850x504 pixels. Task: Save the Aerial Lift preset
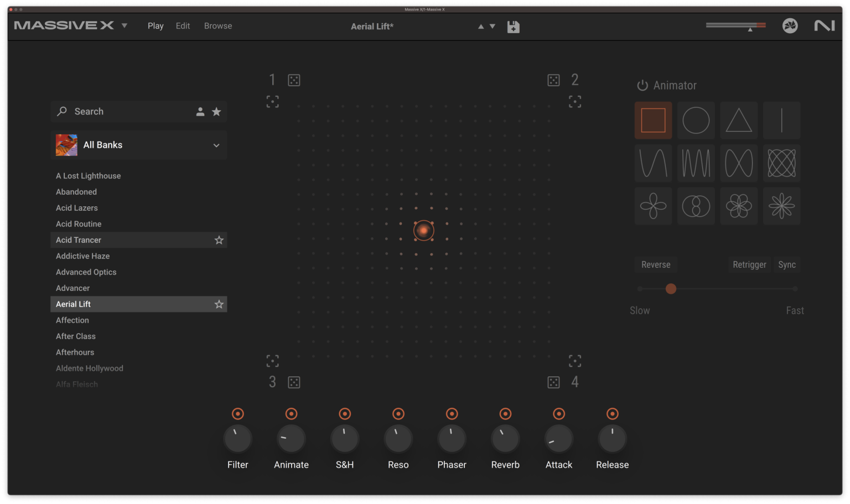click(x=513, y=26)
